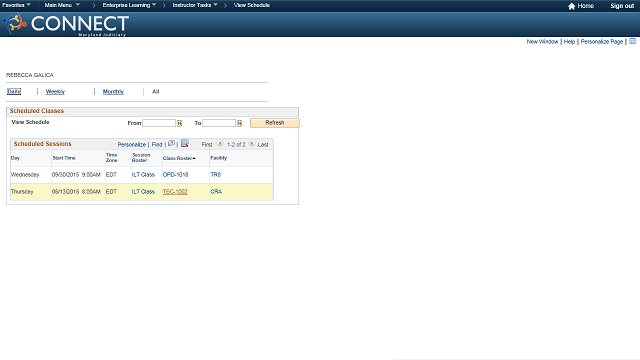Click the Thursday day cell
Screen dimensions: 640x360
(22, 192)
